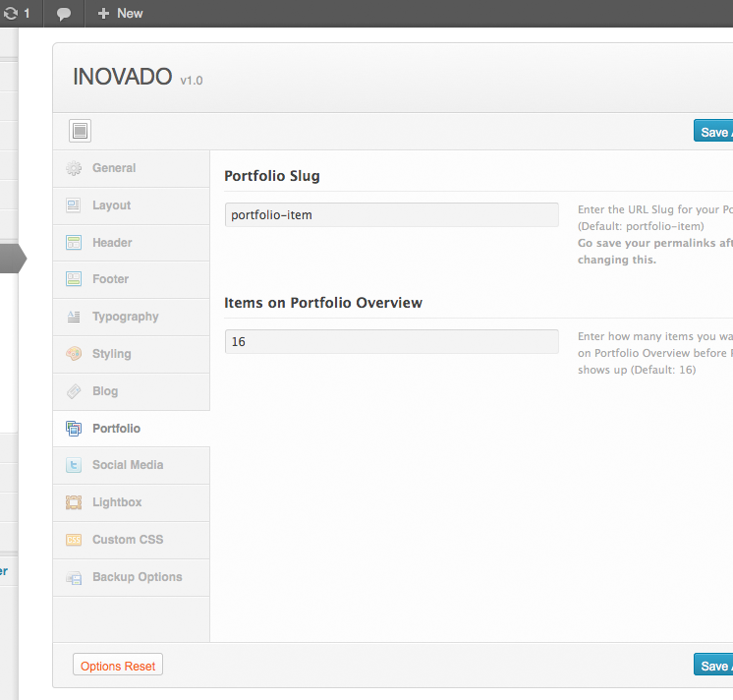Click the Header section icon
This screenshot has width=733, height=700.
[74, 242]
